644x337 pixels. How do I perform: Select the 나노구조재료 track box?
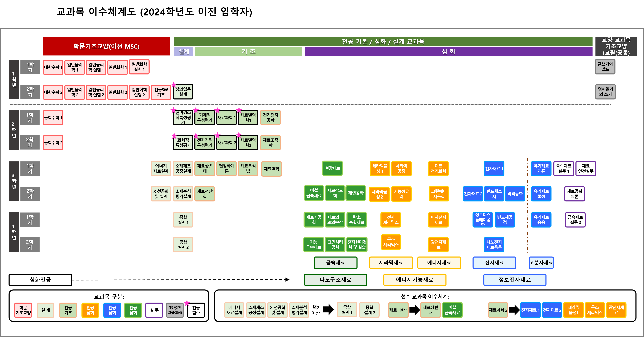click(x=335, y=280)
